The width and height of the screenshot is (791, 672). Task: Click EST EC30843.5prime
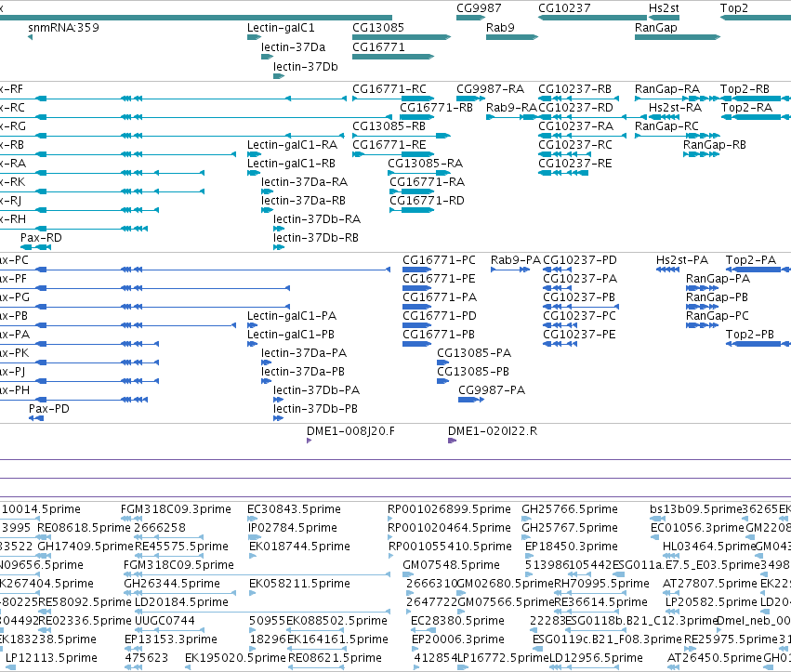[254, 519]
